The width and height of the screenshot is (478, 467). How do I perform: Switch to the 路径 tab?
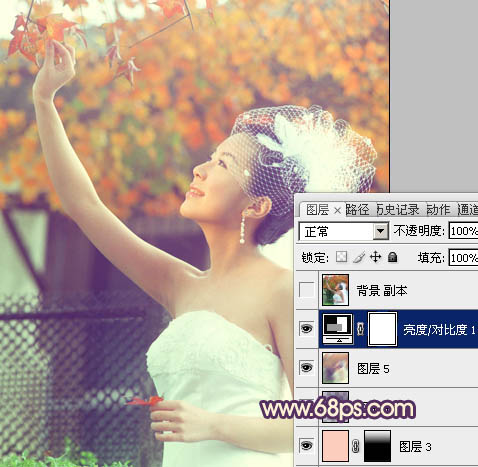357,210
